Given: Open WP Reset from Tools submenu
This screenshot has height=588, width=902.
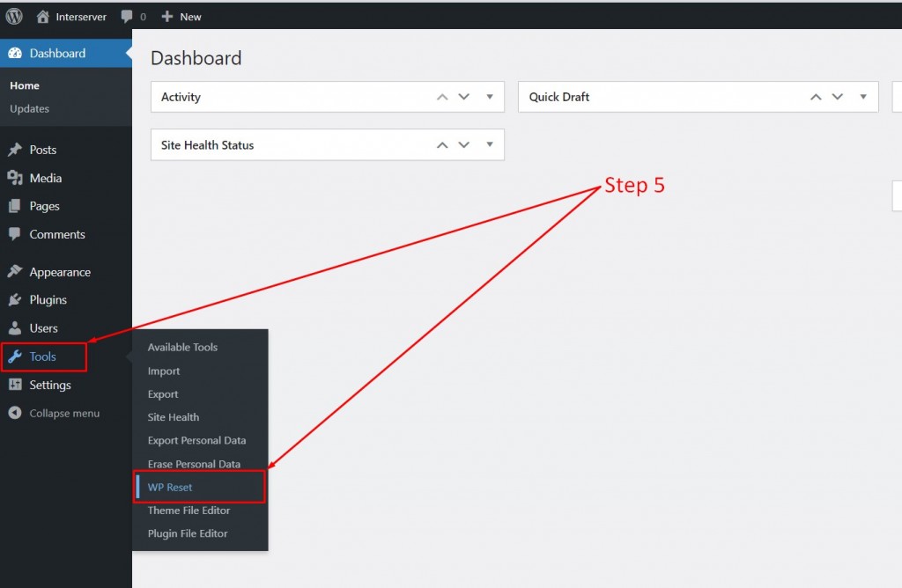Looking at the screenshot, I should 170,488.
